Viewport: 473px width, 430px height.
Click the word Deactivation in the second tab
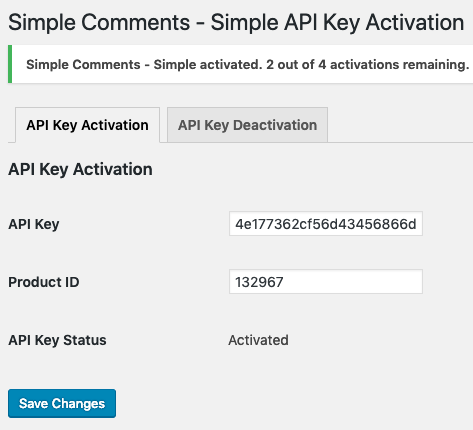275,125
